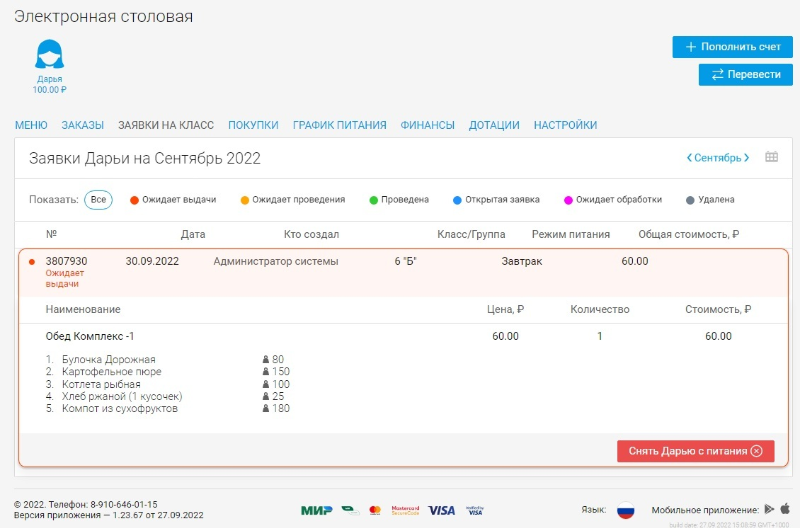Click the weight icon next to Булочка Дорожная
The width and height of the screenshot is (800, 528).
(266, 360)
